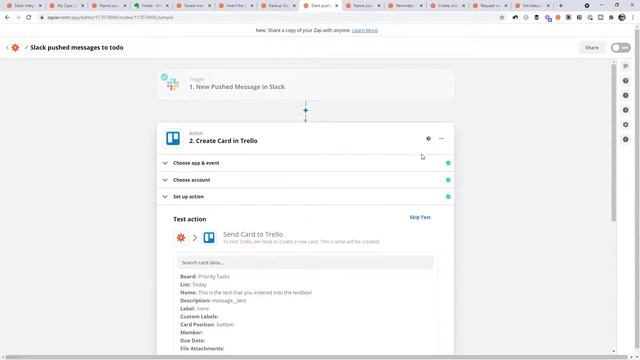Switch to the Reminder browser tab
The image size is (640, 360).
tap(404, 6)
